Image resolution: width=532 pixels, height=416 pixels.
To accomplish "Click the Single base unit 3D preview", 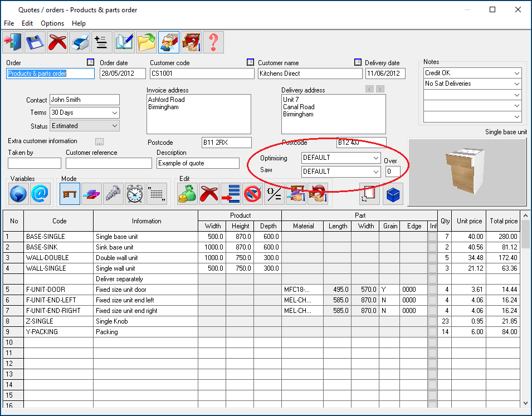I will click(467, 172).
